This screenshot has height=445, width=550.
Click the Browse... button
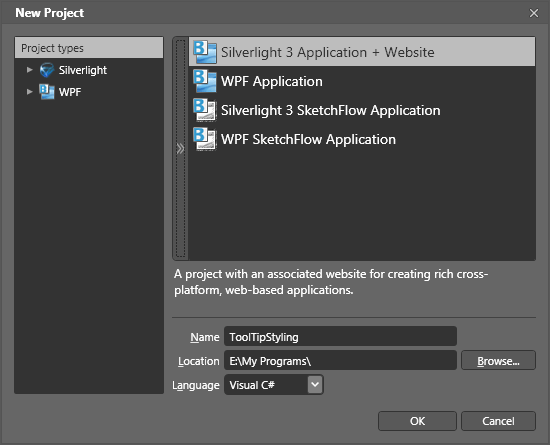(498, 360)
